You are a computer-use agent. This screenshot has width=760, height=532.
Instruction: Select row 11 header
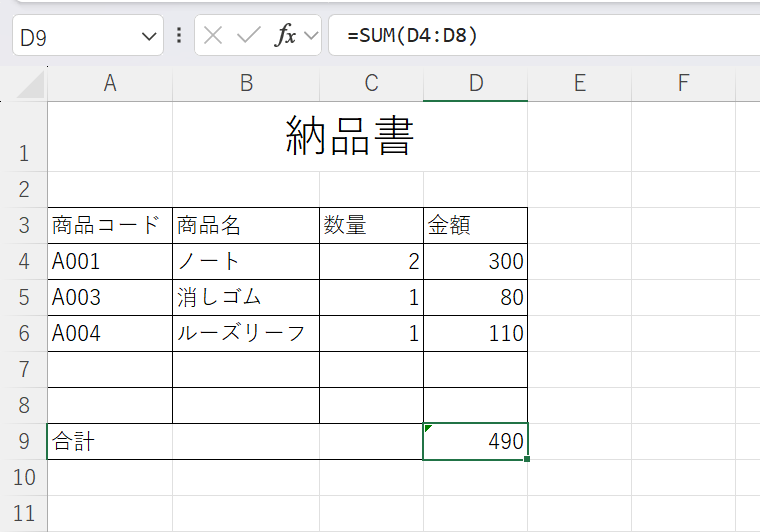point(24,513)
